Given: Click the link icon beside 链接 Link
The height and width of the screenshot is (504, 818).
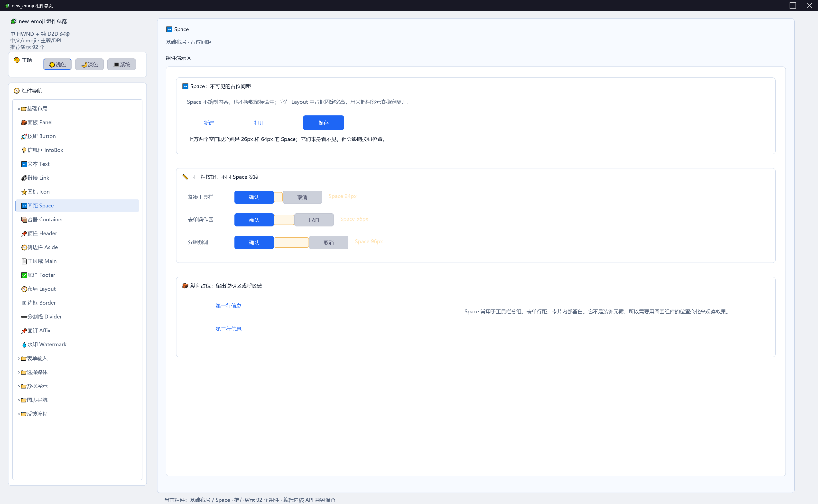Looking at the screenshot, I should point(24,178).
